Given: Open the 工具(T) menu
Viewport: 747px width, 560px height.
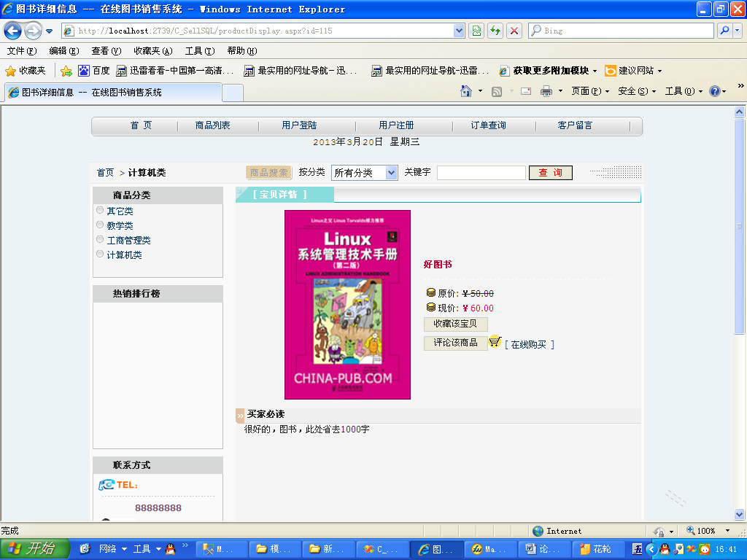Looking at the screenshot, I should coord(200,51).
